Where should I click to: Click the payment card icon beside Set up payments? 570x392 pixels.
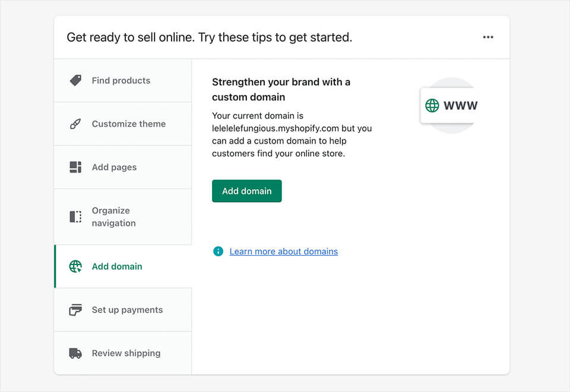tap(75, 310)
